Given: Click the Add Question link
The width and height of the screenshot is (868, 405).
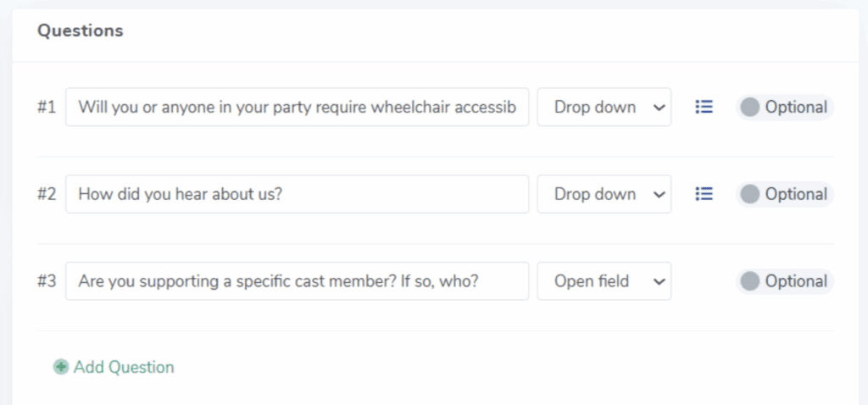Looking at the screenshot, I should pos(124,367).
